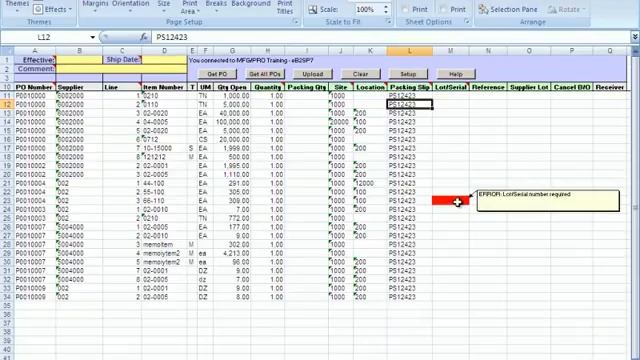Open the Breaks dropdown
Screen dimensions: 640x360
(x=216, y=6)
